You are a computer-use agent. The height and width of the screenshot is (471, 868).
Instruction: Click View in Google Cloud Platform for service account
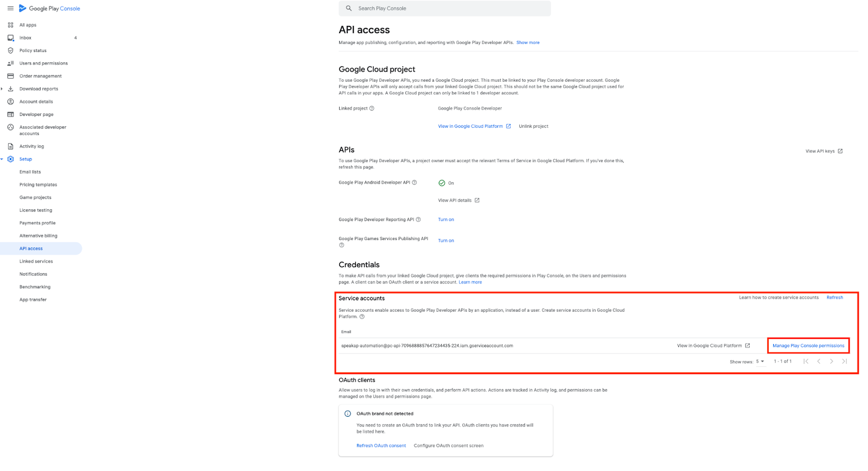pos(713,346)
